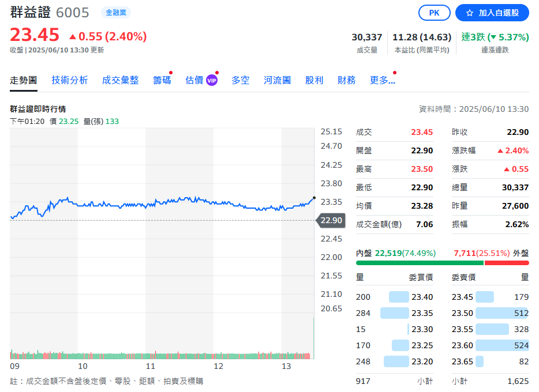Click the ask volume 524

point(522,345)
